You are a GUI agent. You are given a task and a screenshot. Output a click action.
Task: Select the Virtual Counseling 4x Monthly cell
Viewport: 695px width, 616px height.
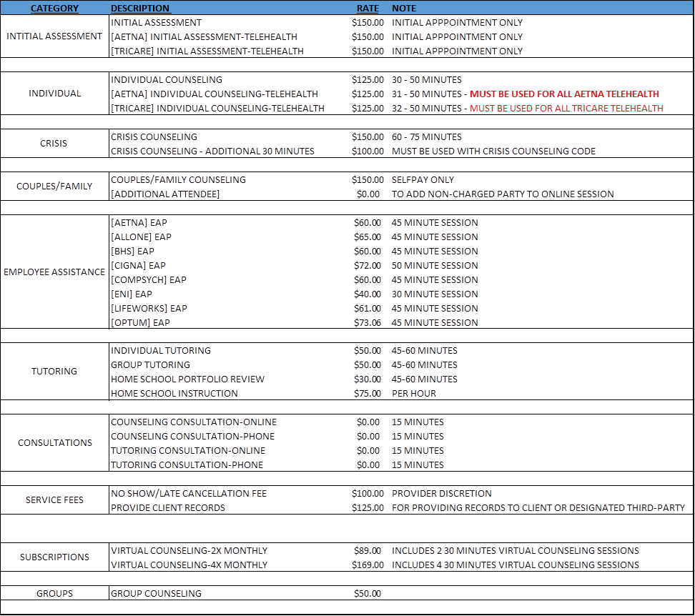pos(189,565)
